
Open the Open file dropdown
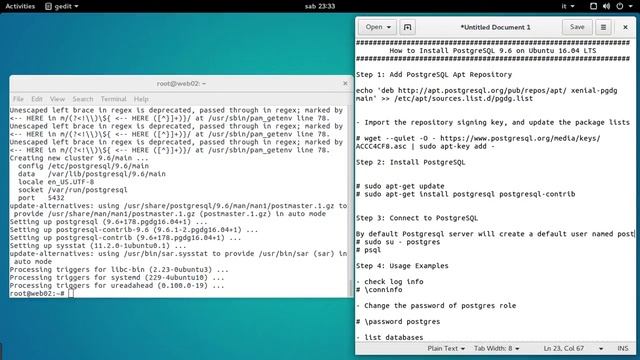point(377,27)
